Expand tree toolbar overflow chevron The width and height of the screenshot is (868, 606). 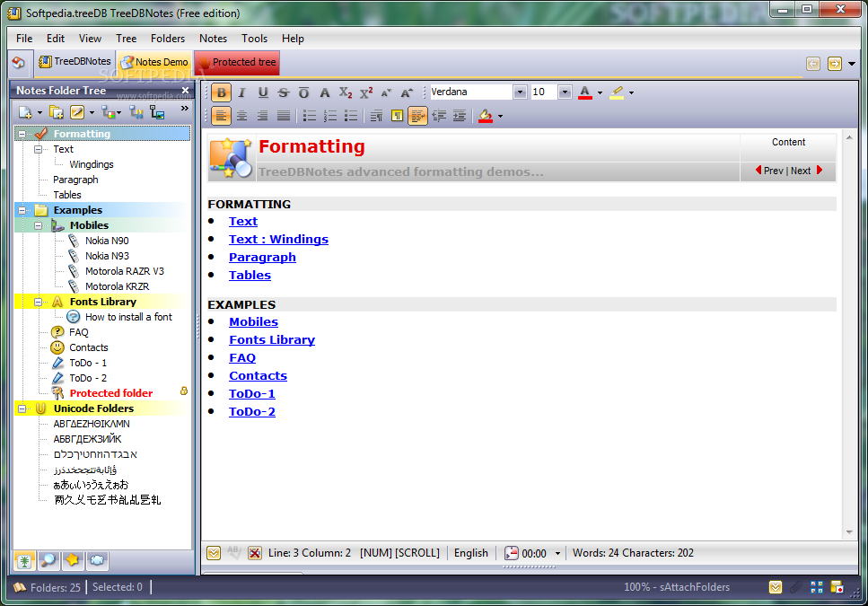click(184, 109)
